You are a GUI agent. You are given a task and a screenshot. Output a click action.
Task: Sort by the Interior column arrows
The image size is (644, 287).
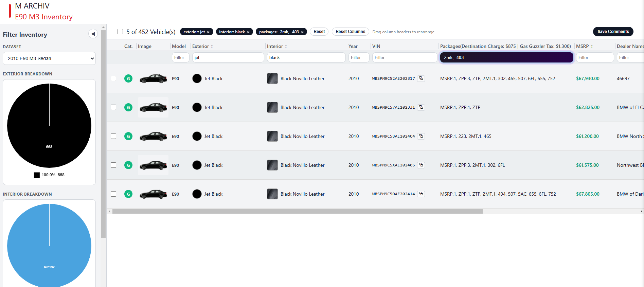pos(286,47)
